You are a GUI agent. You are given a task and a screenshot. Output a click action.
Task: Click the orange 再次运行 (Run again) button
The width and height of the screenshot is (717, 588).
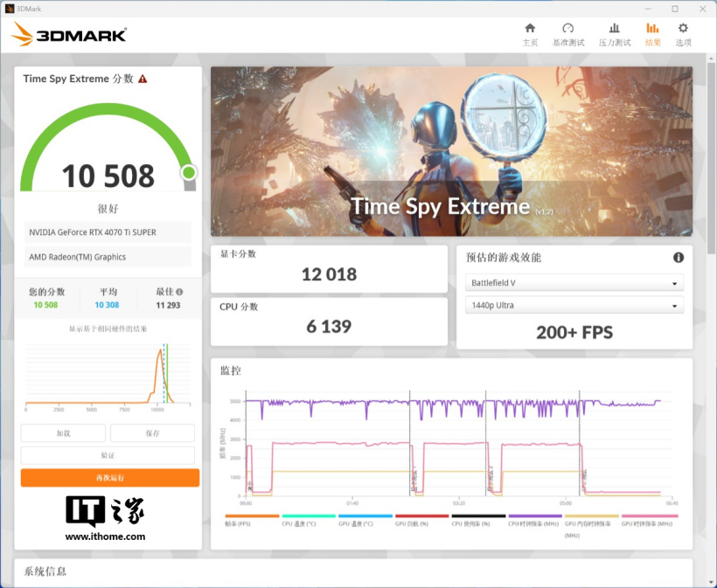point(110,478)
